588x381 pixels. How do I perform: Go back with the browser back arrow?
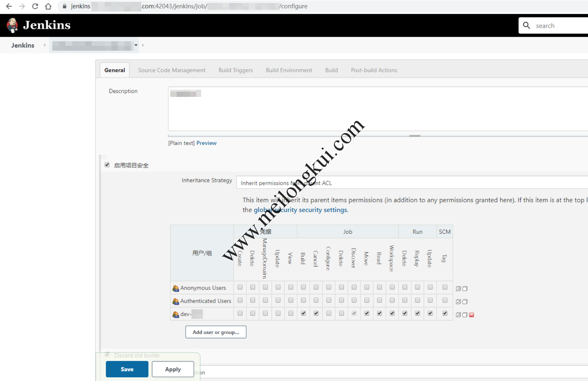click(x=9, y=6)
